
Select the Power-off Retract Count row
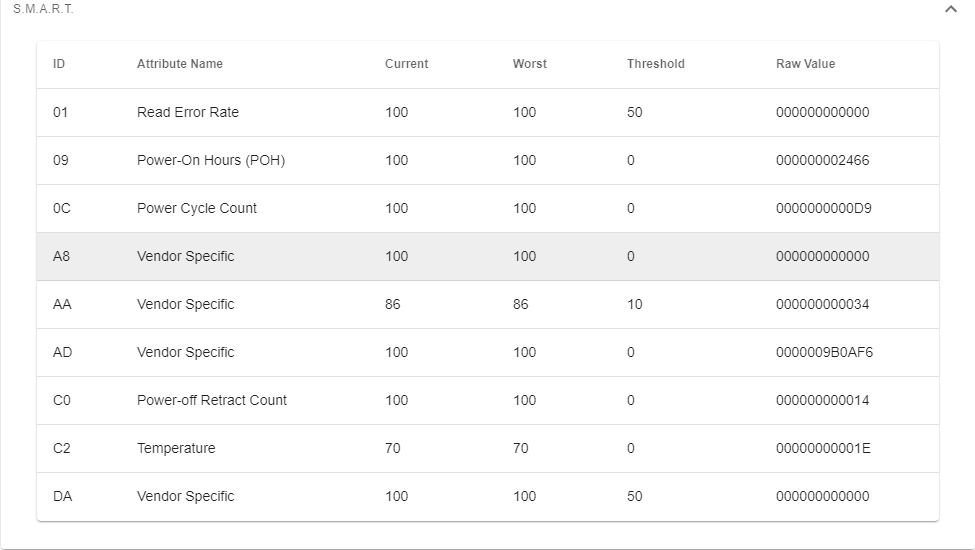[x=212, y=400]
